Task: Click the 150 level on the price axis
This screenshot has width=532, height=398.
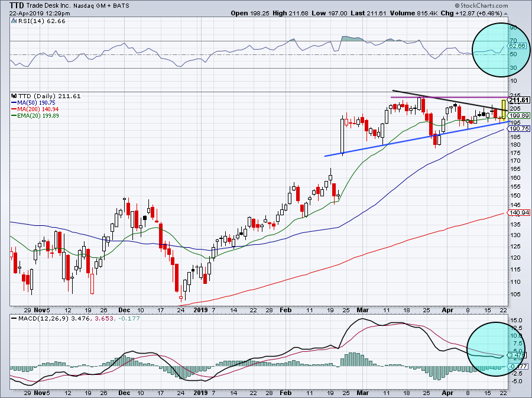Action: pyautogui.click(x=515, y=195)
